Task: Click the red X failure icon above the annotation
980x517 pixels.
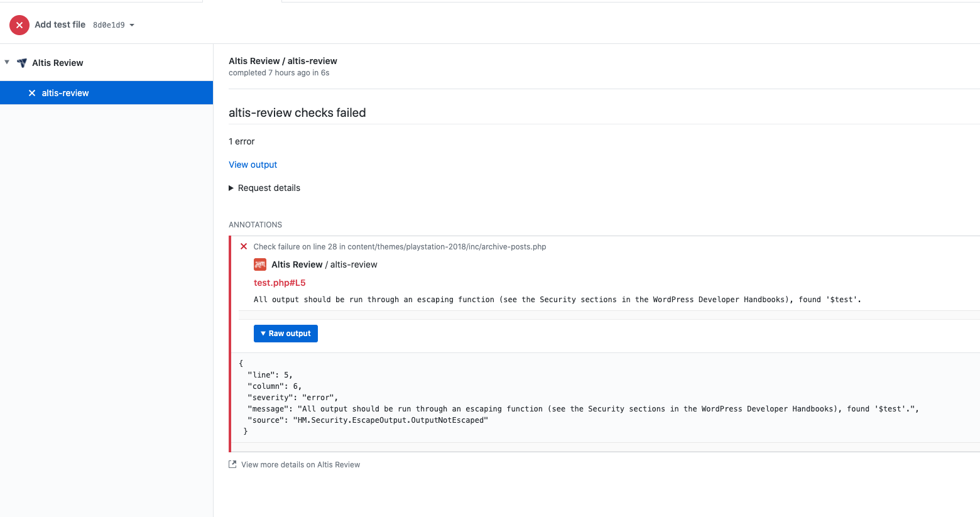Action: pos(244,246)
